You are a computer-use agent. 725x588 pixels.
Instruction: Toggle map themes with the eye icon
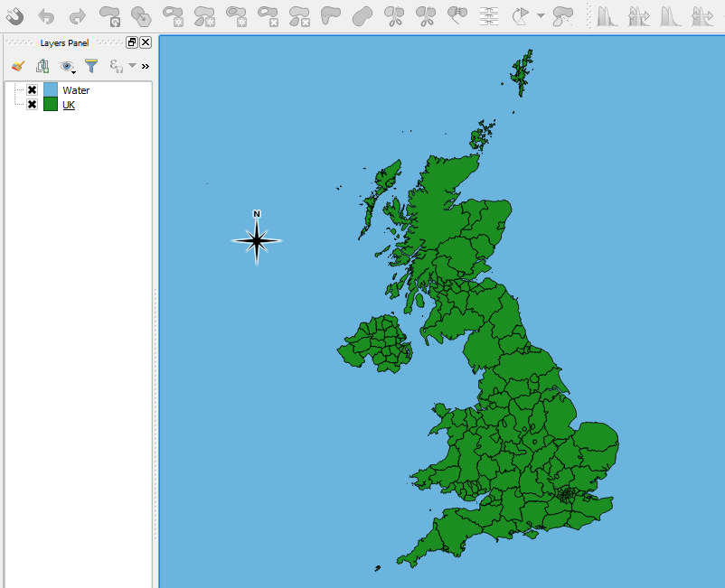tap(65, 66)
